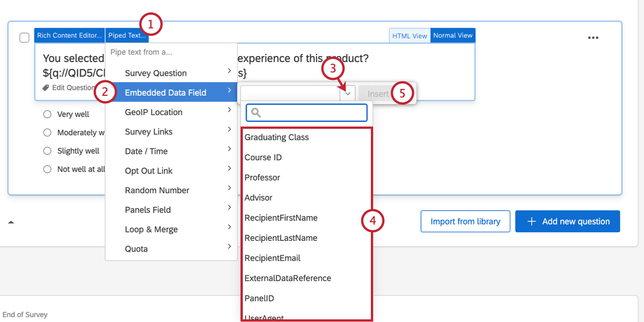Open the embedded data field dropdown arrow
Viewport: 644px width, 322px height.
click(347, 93)
